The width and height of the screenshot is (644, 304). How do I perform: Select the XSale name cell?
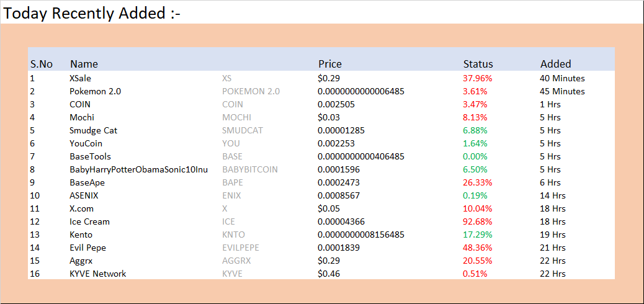81,78
